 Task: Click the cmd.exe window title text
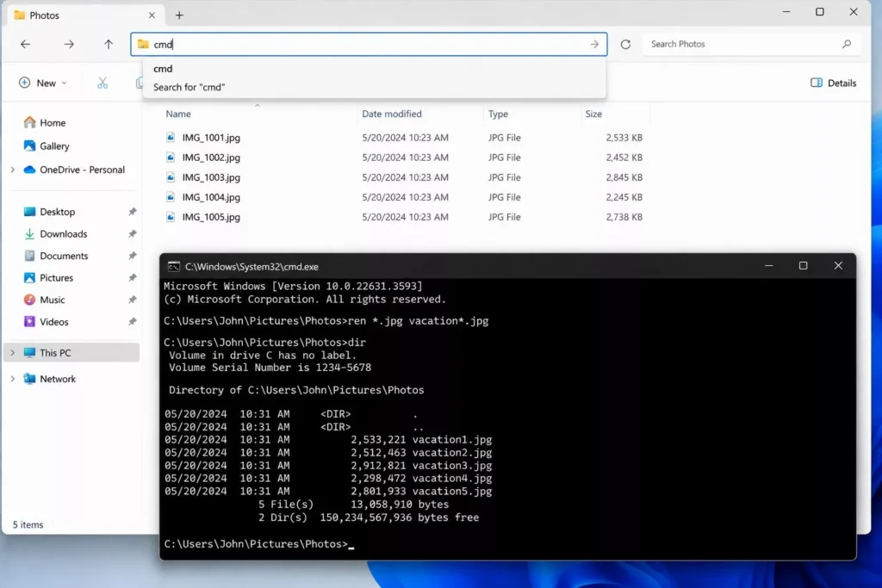point(252,267)
